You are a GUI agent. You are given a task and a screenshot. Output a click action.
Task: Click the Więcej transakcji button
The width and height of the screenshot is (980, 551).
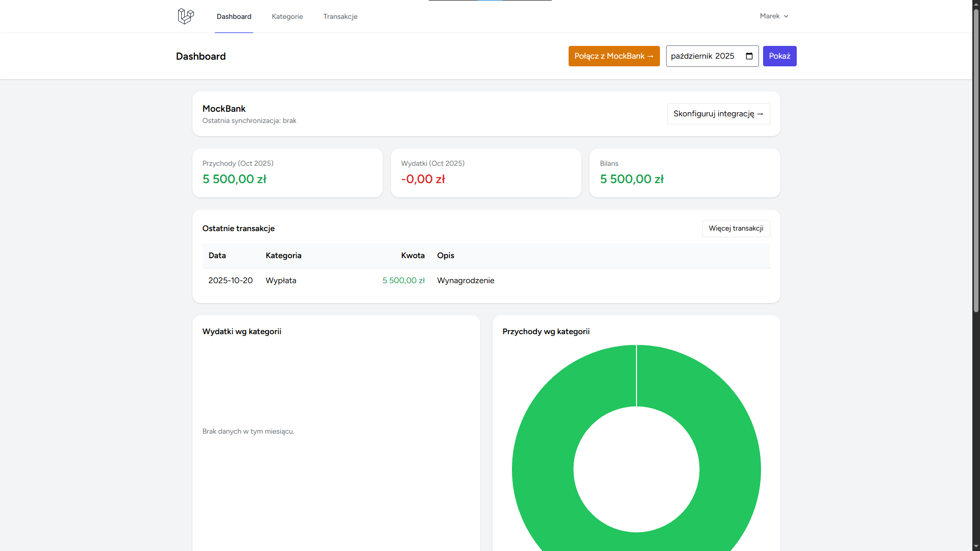coord(736,229)
